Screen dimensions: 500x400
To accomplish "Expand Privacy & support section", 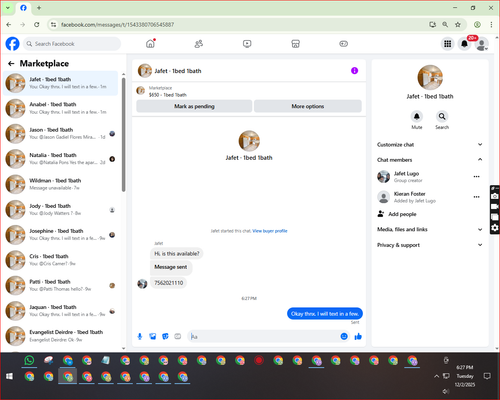I will (430, 245).
